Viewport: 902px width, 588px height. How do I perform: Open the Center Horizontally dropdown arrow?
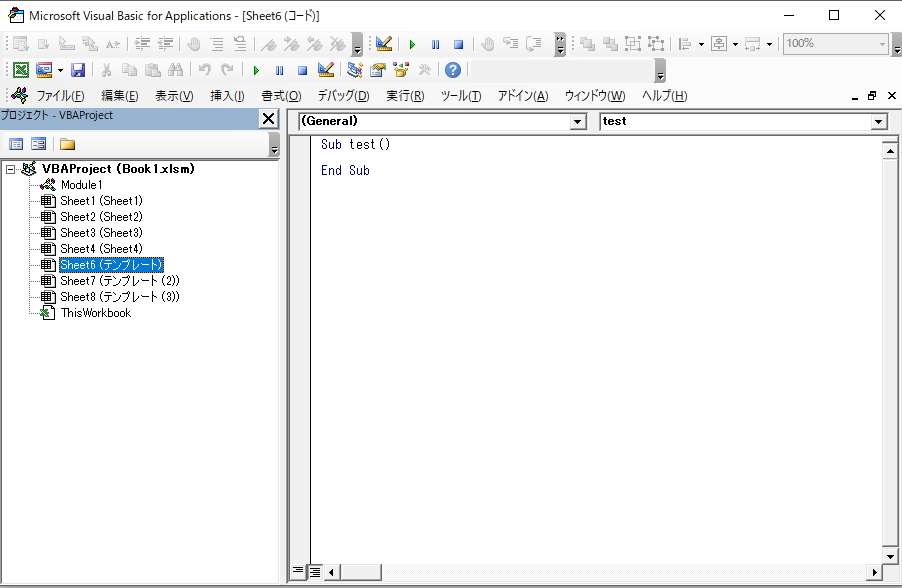tap(735, 44)
